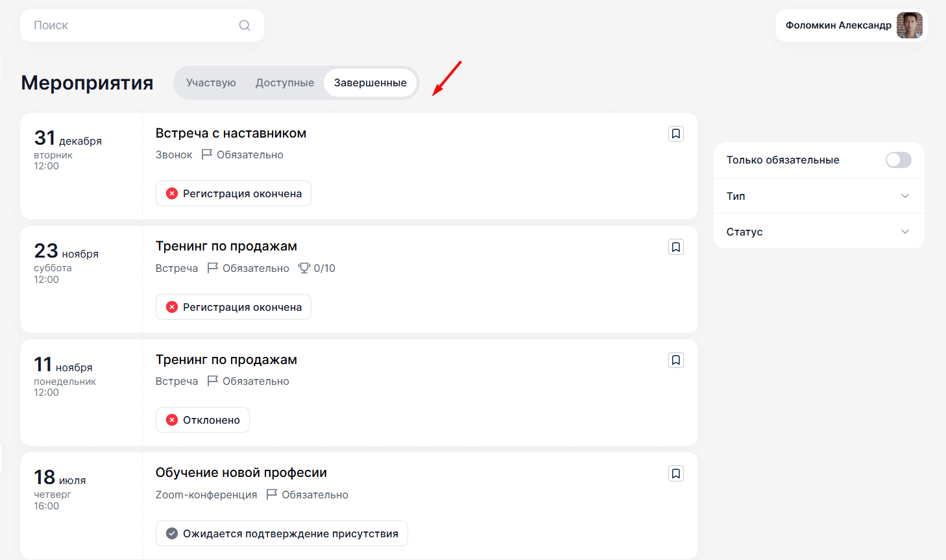Select the trophy icon showing "0/10"
The height and width of the screenshot is (560, 946).
pyautogui.click(x=304, y=267)
